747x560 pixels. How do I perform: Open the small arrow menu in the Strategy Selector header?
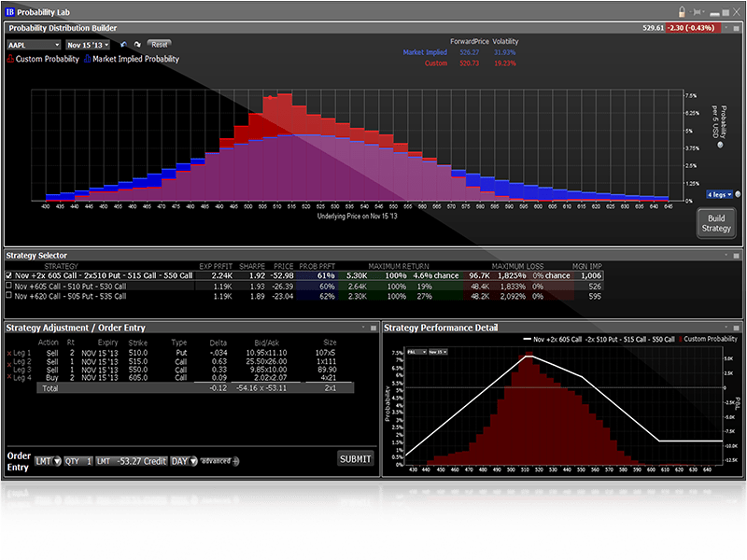click(x=726, y=255)
